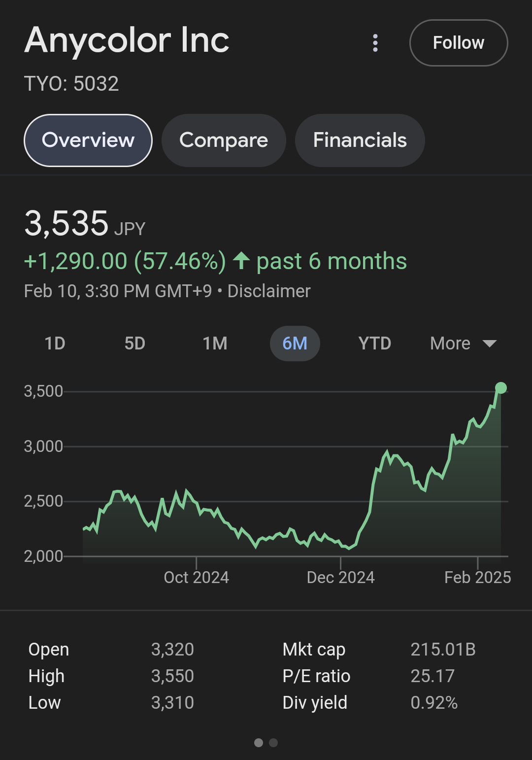
Task: Follow Anycolor Inc stock
Action: (x=458, y=43)
